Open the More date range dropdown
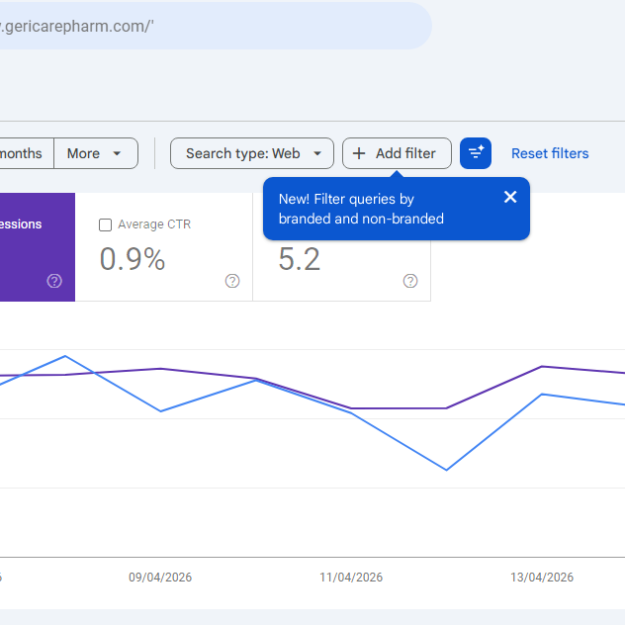The image size is (625, 625). (x=96, y=153)
